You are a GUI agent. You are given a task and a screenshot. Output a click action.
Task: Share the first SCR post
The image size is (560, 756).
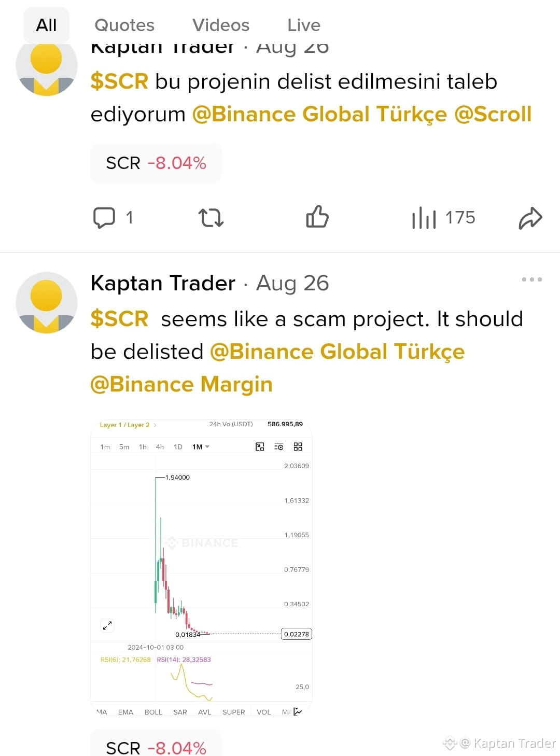[x=530, y=218]
